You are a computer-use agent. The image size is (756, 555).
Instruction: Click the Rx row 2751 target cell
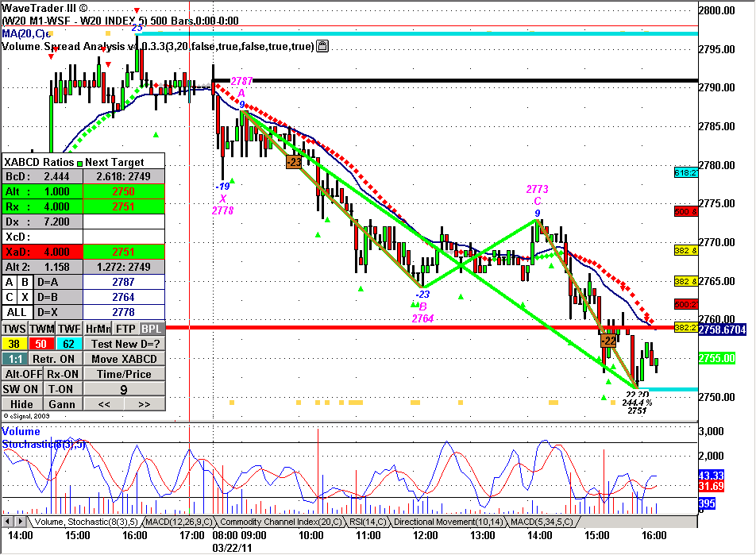pyautogui.click(x=124, y=206)
